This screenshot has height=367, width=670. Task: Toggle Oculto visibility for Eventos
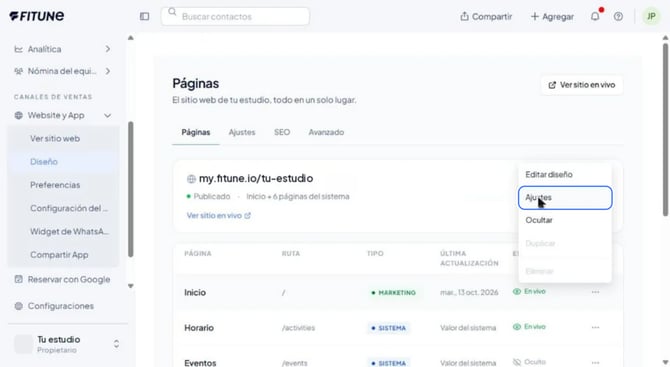point(529,362)
